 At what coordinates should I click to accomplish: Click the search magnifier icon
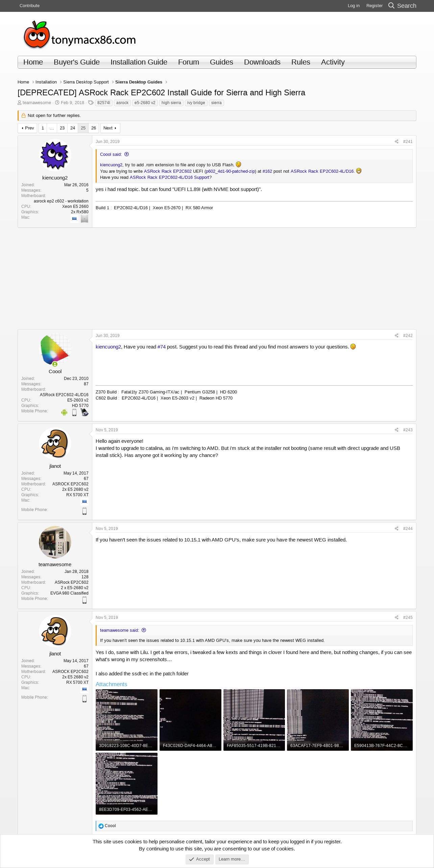click(391, 5)
